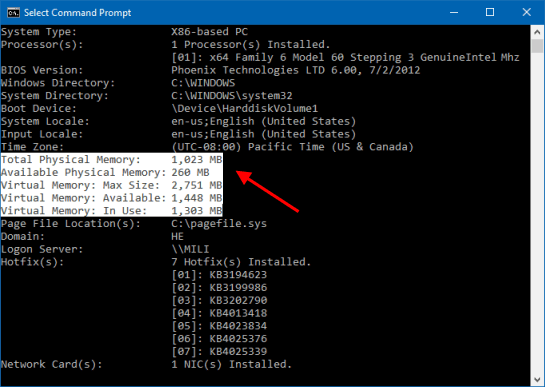Click the Logon Server \\MILI value

click(190, 249)
